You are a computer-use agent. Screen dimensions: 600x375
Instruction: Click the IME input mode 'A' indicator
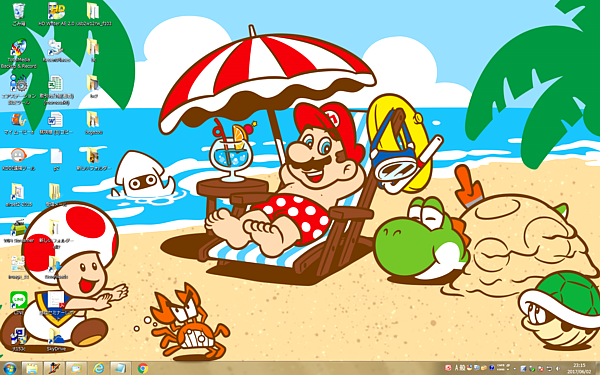point(457,368)
